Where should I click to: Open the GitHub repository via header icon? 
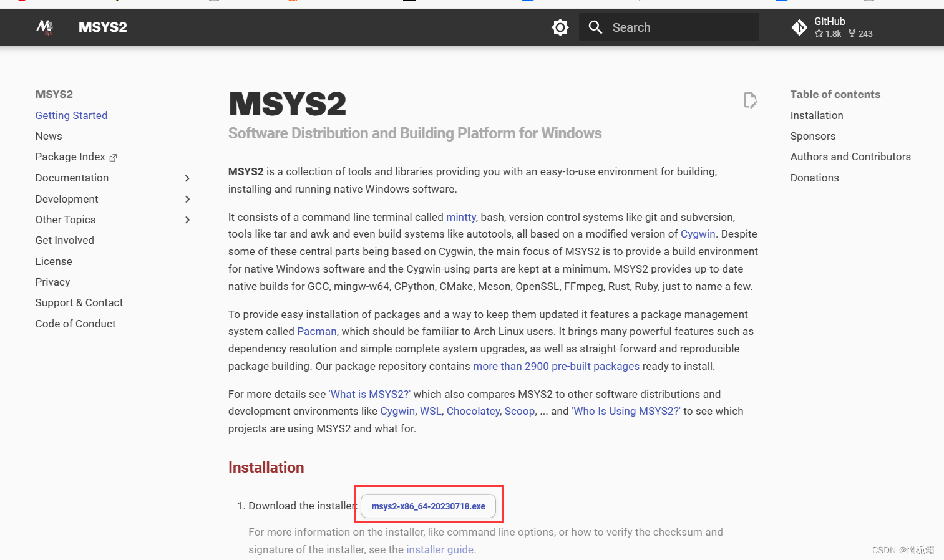coord(799,27)
